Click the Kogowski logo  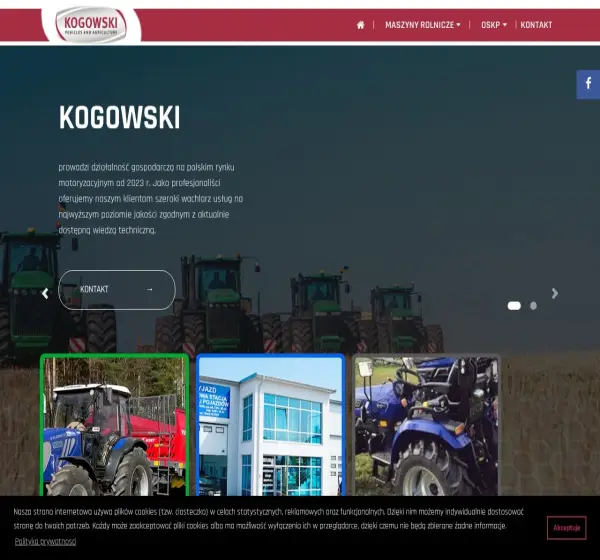pos(91,24)
